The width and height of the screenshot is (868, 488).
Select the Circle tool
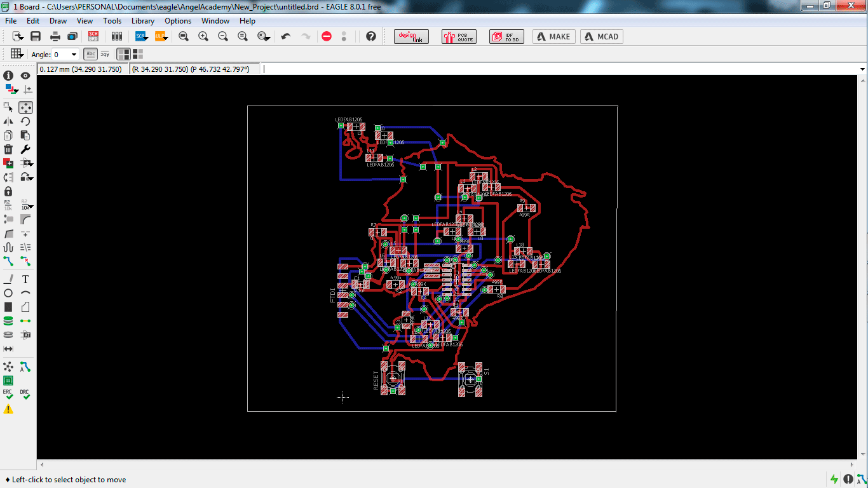coord(8,293)
